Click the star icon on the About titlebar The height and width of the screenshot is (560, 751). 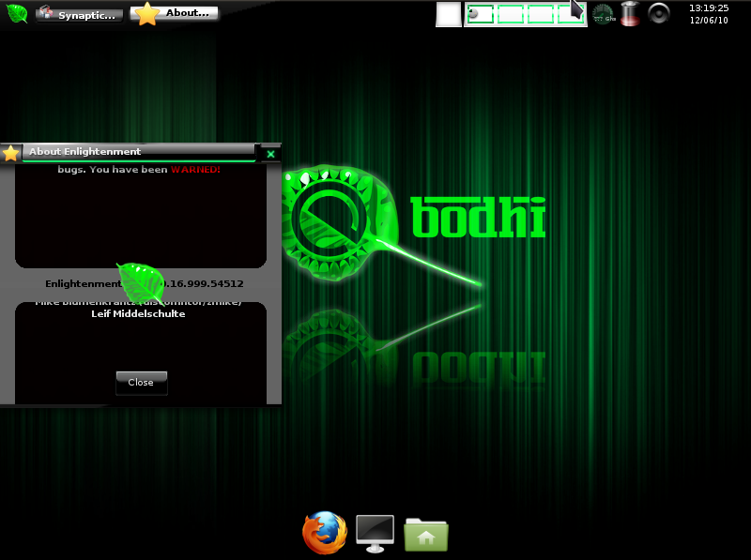click(x=10, y=151)
